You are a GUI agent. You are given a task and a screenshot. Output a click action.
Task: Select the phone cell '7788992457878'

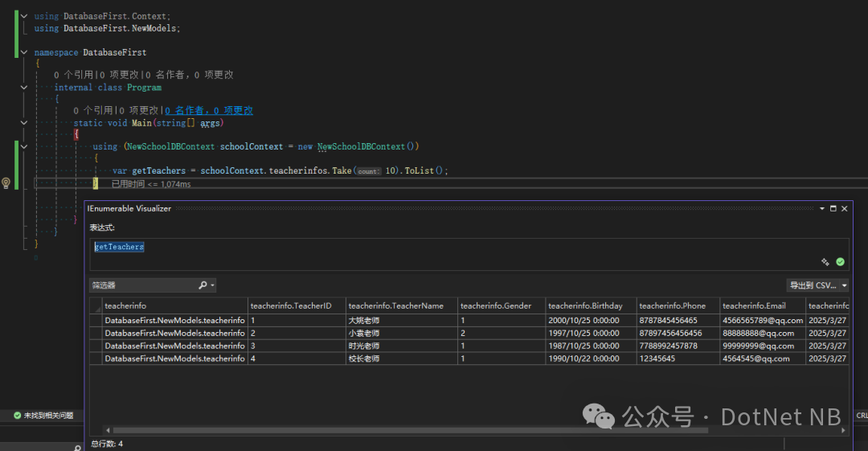coord(678,346)
